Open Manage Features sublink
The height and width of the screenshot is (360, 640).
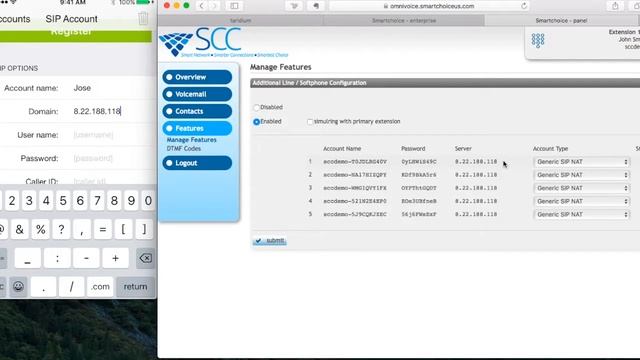pos(191,140)
